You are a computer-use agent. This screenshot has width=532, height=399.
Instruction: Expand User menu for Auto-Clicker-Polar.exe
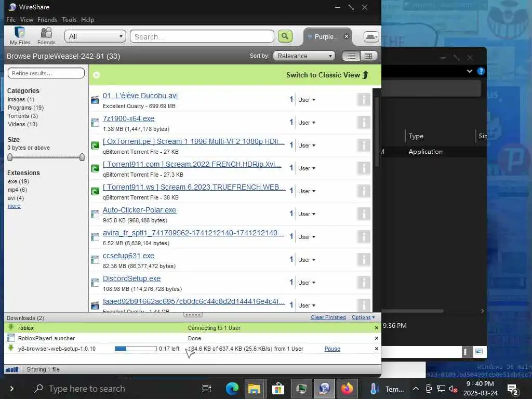tap(307, 214)
